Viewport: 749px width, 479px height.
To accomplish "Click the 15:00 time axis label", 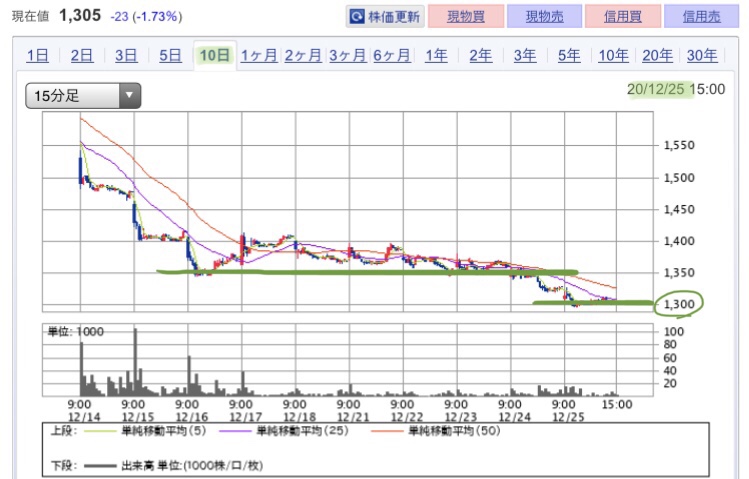I will [x=617, y=404].
